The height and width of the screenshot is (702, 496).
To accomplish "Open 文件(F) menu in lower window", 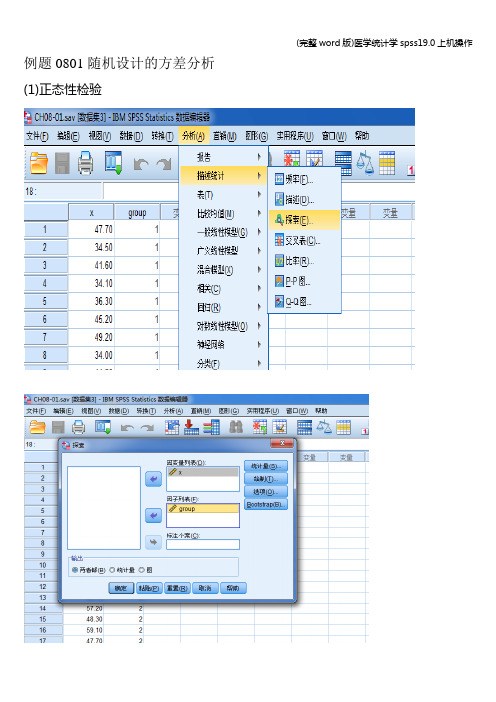I will pyautogui.click(x=36, y=411).
